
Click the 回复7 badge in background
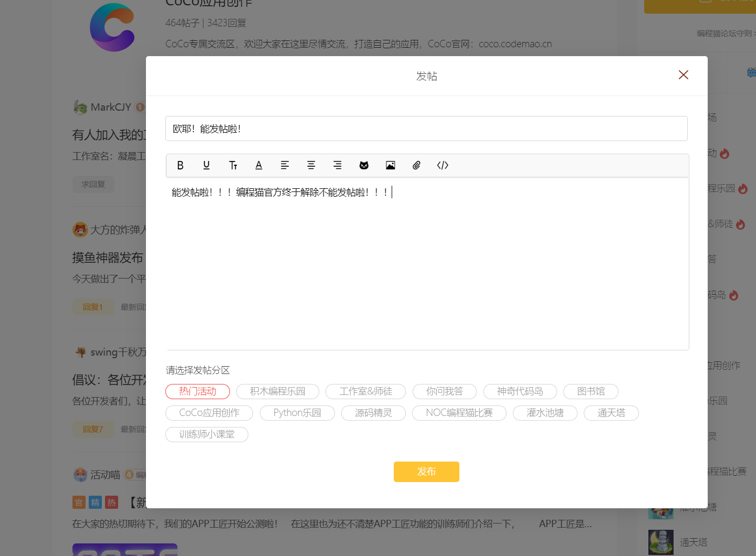point(93,429)
